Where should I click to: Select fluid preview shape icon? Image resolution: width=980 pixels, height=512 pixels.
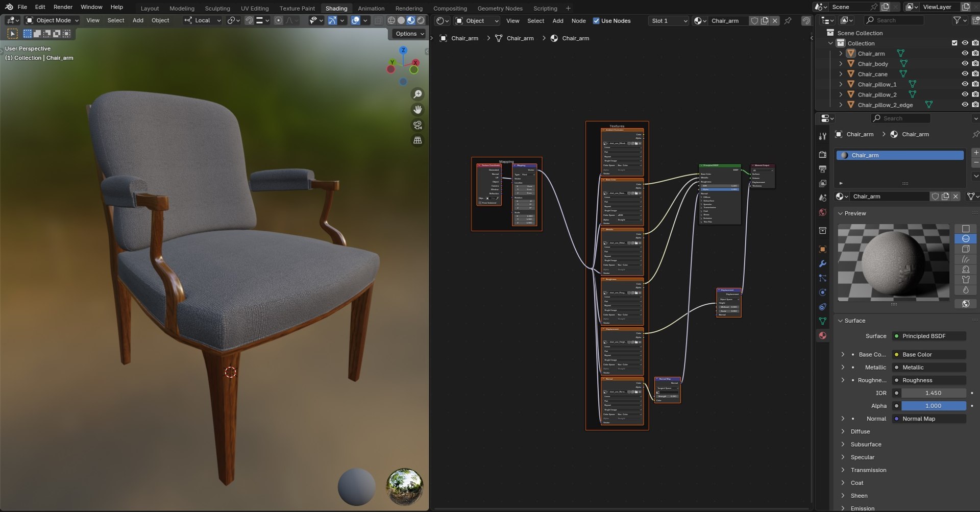point(966,290)
